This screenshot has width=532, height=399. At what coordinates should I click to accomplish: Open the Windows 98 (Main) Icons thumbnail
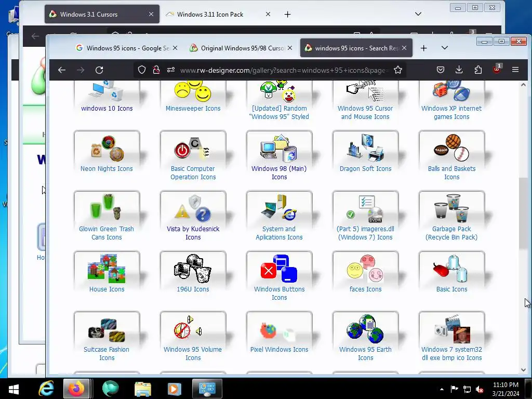[x=280, y=148]
